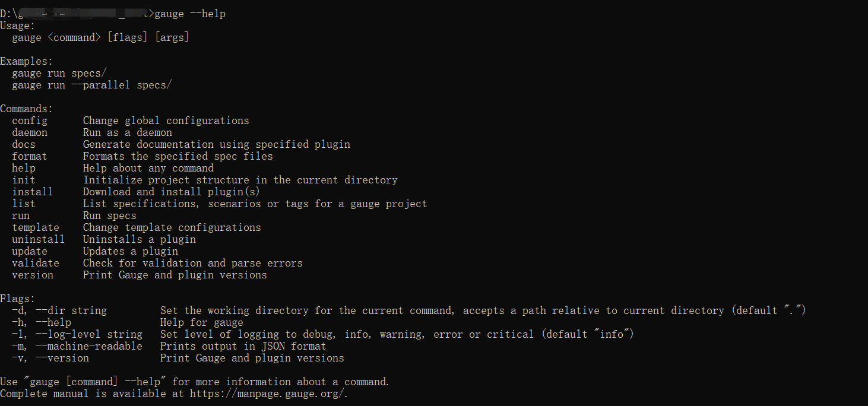Click the manpage.gauge.org URL
Viewport: 868px width, 406px height.
[x=268, y=394]
